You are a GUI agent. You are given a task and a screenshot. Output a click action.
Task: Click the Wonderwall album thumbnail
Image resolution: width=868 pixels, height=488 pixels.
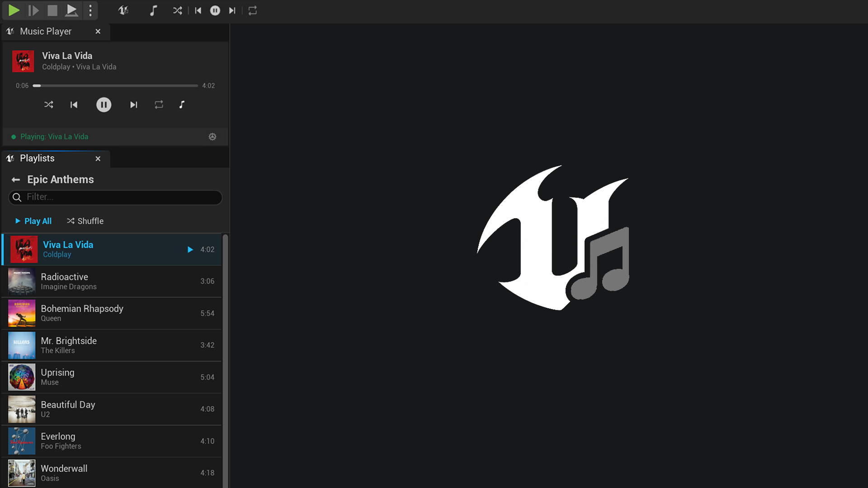22,473
